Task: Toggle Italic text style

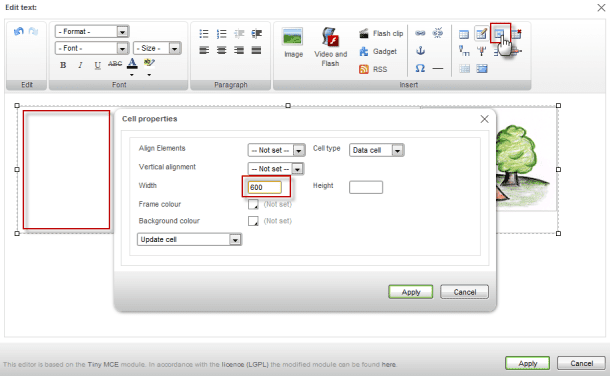Action: point(80,65)
